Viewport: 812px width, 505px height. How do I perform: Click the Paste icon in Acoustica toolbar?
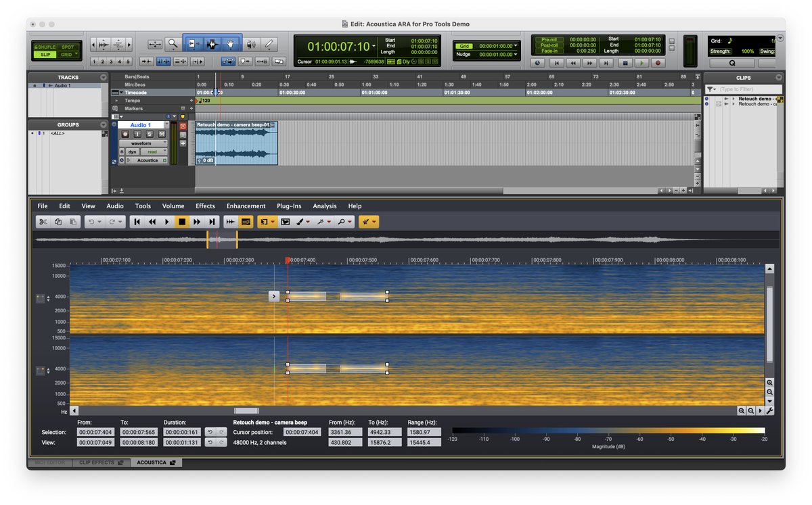pyautogui.click(x=72, y=221)
